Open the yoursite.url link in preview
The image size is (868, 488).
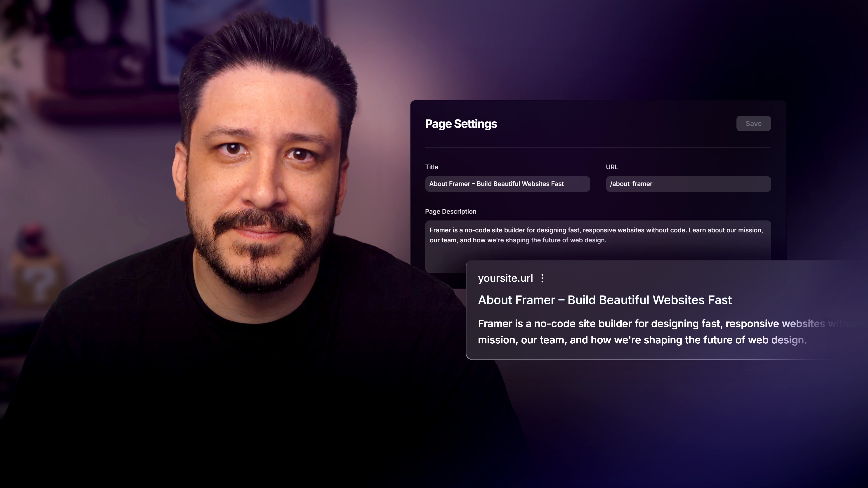pyautogui.click(x=505, y=278)
